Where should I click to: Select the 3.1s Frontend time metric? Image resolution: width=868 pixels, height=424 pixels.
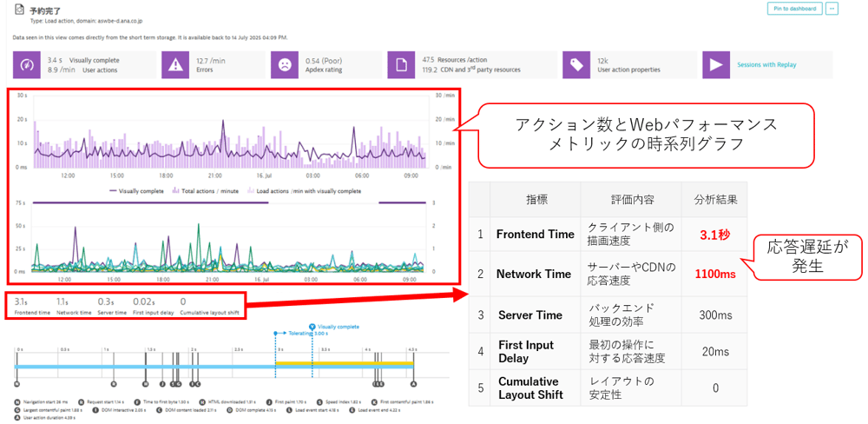30,307
